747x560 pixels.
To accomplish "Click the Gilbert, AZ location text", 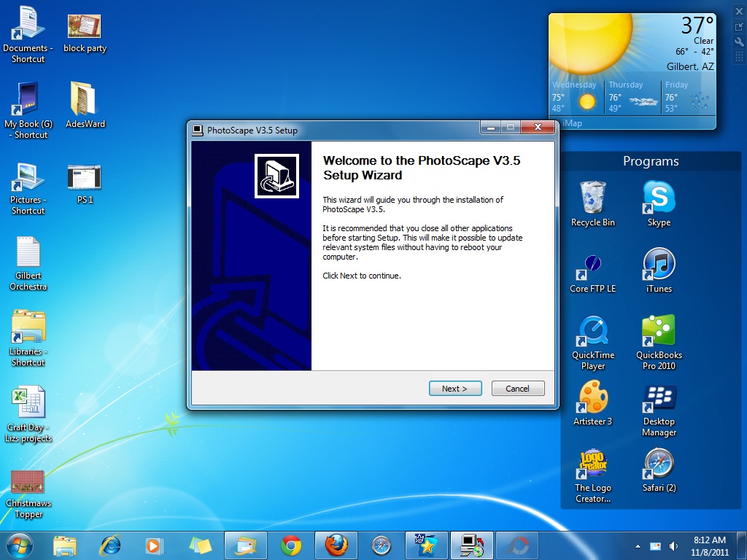I will [690, 66].
